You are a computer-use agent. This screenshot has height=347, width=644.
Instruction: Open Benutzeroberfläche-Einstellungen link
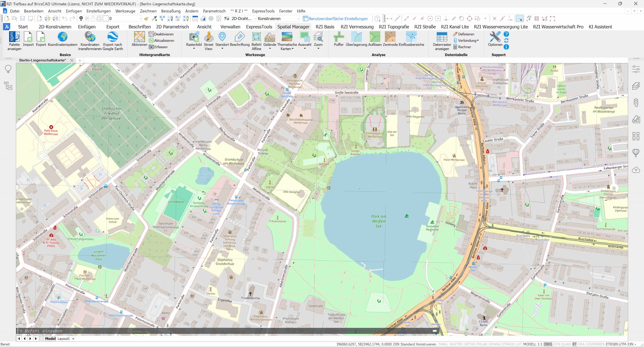tap(335, 19)
